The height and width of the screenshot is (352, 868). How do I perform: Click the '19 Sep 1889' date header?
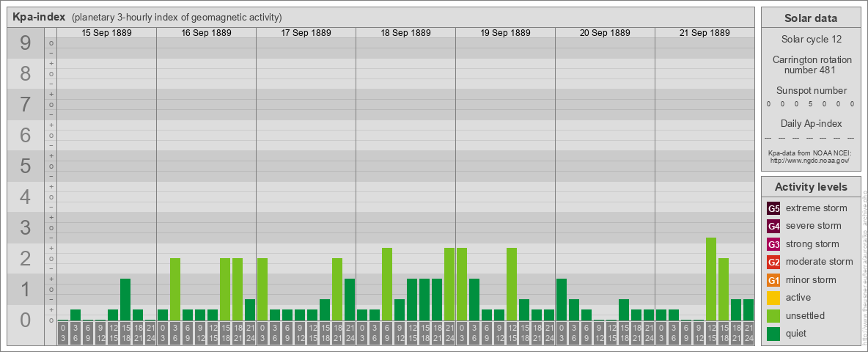click(505, 33)
